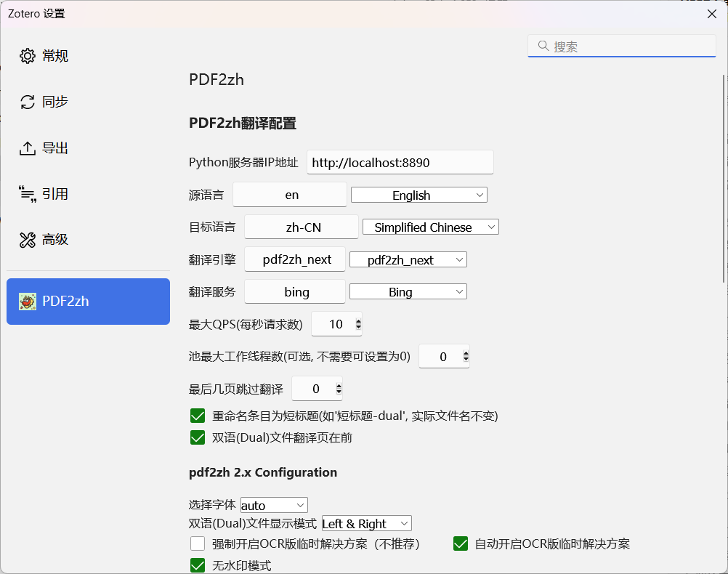Open the 选择字体 auto font dropdown
The height and width of the screenshot is (574, 728).
[x=274, y=505]
